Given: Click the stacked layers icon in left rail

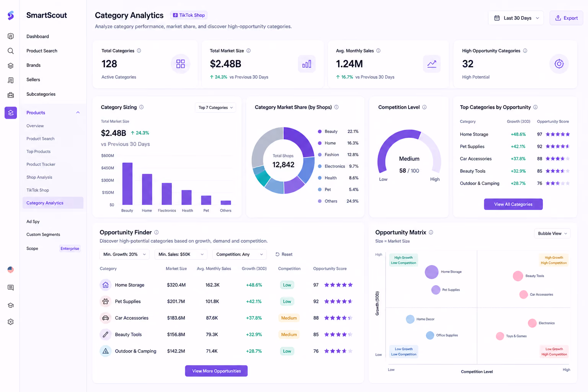Looking at the screenshot, I should pos(11,65).
